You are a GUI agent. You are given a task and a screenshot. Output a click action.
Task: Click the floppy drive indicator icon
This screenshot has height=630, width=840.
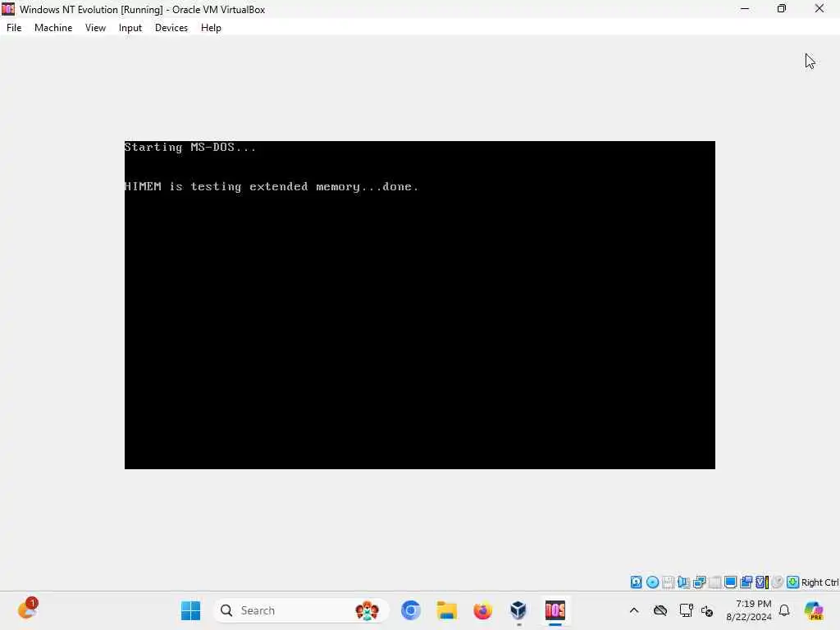[668, 582]
